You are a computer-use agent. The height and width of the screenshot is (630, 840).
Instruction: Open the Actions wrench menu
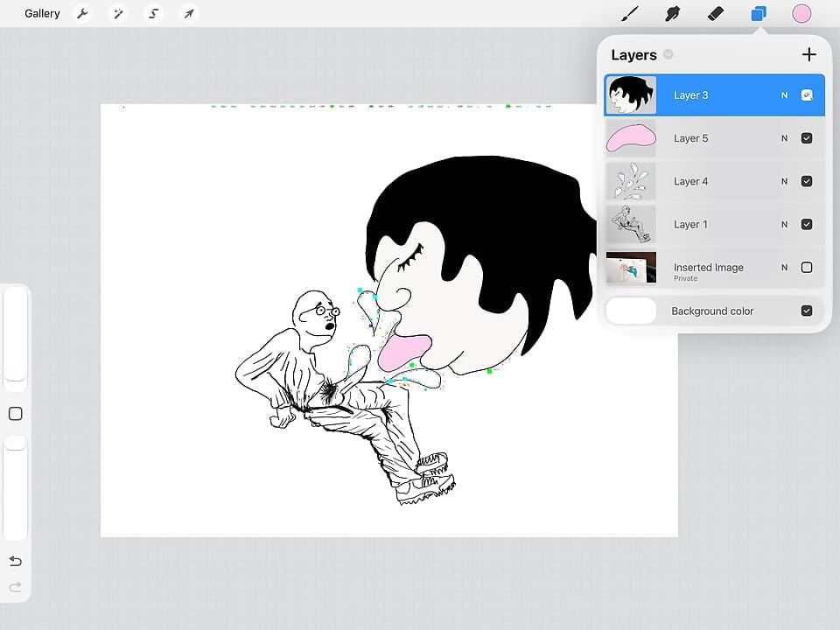click(x=82, y=13)
